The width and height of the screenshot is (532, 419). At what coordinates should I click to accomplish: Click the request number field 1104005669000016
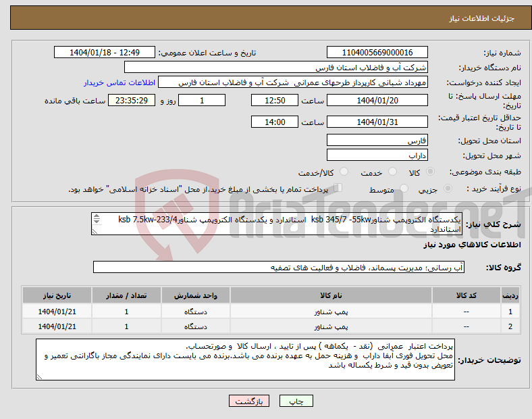(x=377, y=52)
